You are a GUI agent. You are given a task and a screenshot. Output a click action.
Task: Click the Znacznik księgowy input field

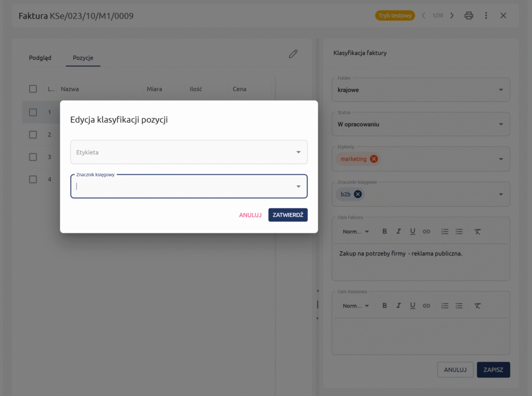(182, 187)
